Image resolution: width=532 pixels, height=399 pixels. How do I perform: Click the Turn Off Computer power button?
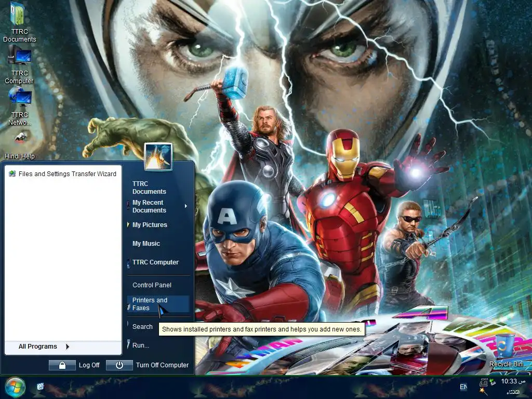119,365
